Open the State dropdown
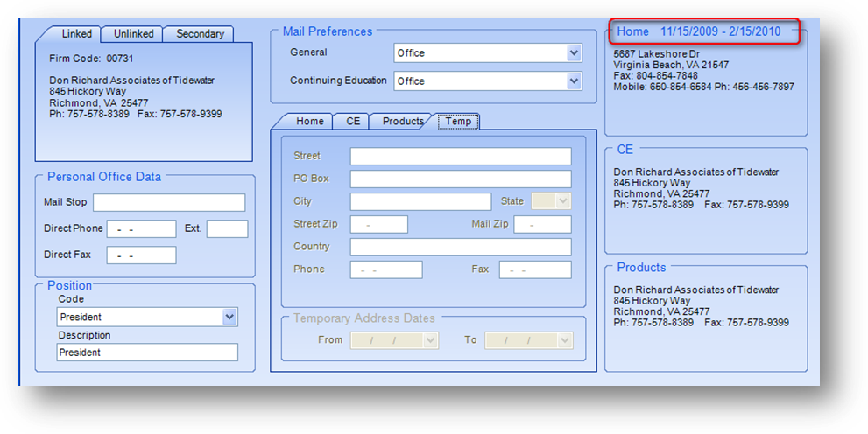868x434 pixels. pyautogui.click(x=562, y=201)
